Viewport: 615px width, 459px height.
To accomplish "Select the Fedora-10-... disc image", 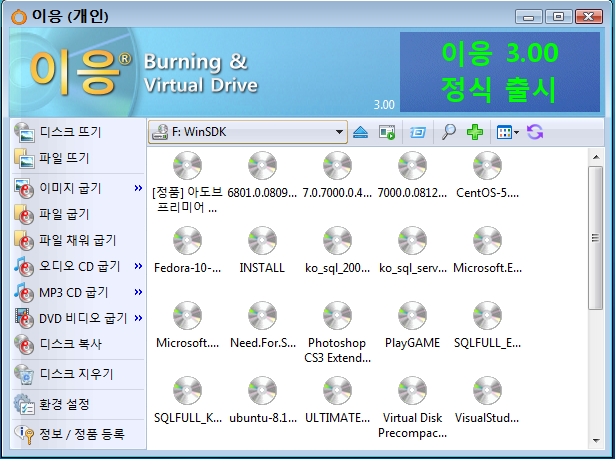I will [x=187, y=250].
